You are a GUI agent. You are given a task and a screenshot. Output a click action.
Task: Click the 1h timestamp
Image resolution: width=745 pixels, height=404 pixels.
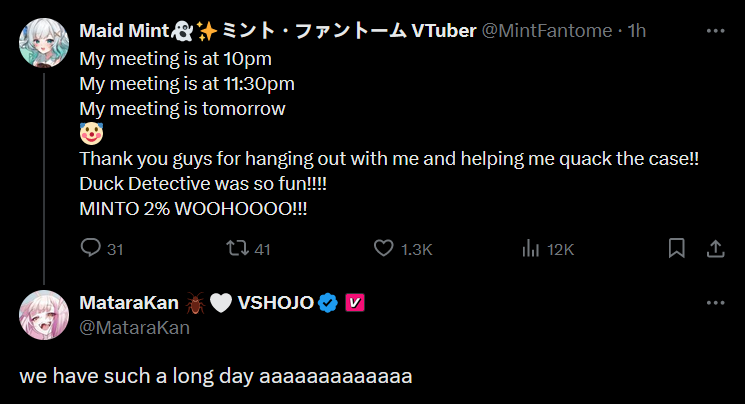[x=637, y=31]
